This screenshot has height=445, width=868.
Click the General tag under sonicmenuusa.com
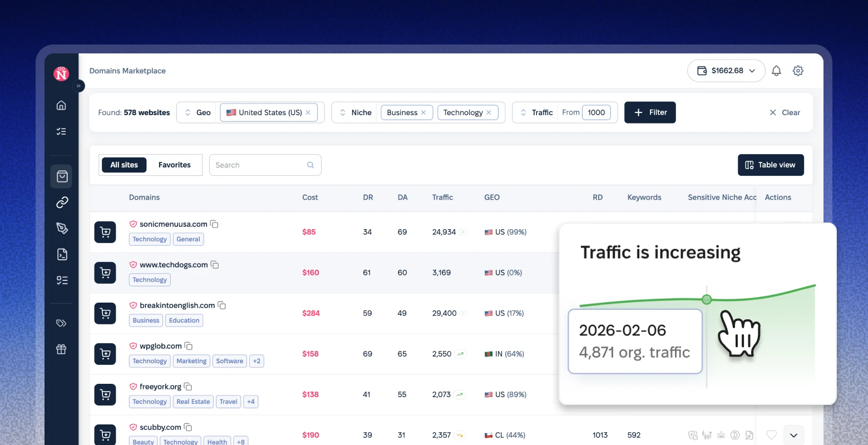coord(188,239)
